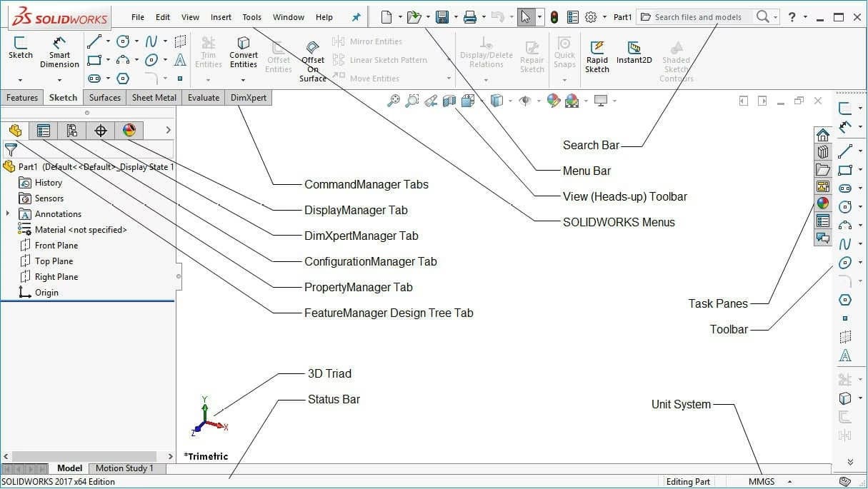
Task: Open the Window menu
Action: click(289, 17)
